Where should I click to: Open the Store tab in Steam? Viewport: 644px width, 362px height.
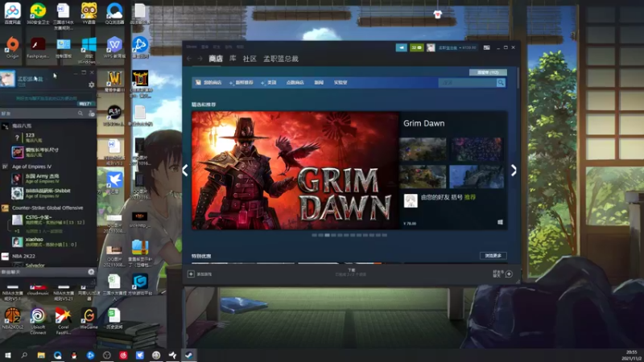pos(216,59)
